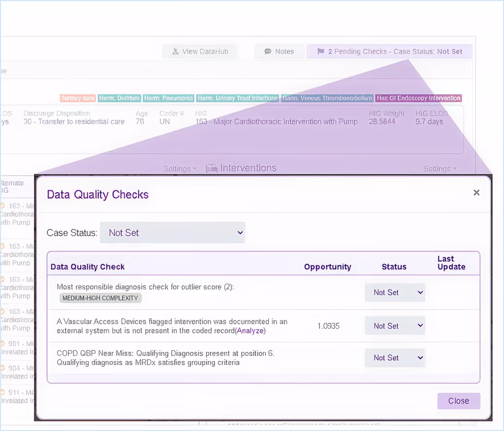
Task: Click the Data Quality Checks dialog title
Action: click(98, 195)
